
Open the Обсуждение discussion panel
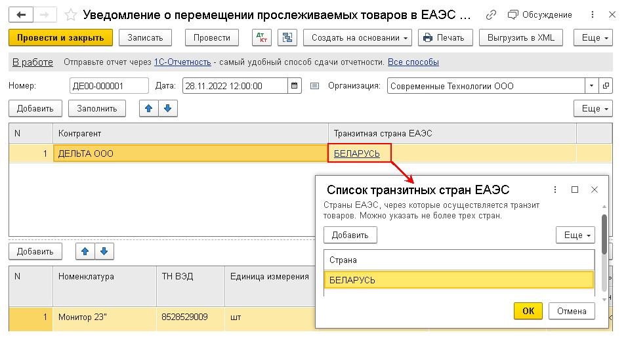[540, 14]
